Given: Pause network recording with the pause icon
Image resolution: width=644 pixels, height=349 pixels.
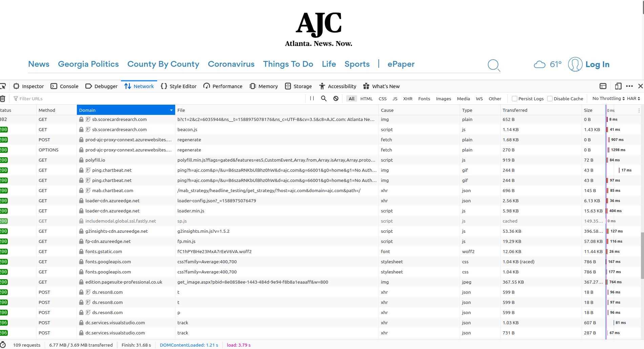Looking at the screenshot, I should tap(312, 99).
